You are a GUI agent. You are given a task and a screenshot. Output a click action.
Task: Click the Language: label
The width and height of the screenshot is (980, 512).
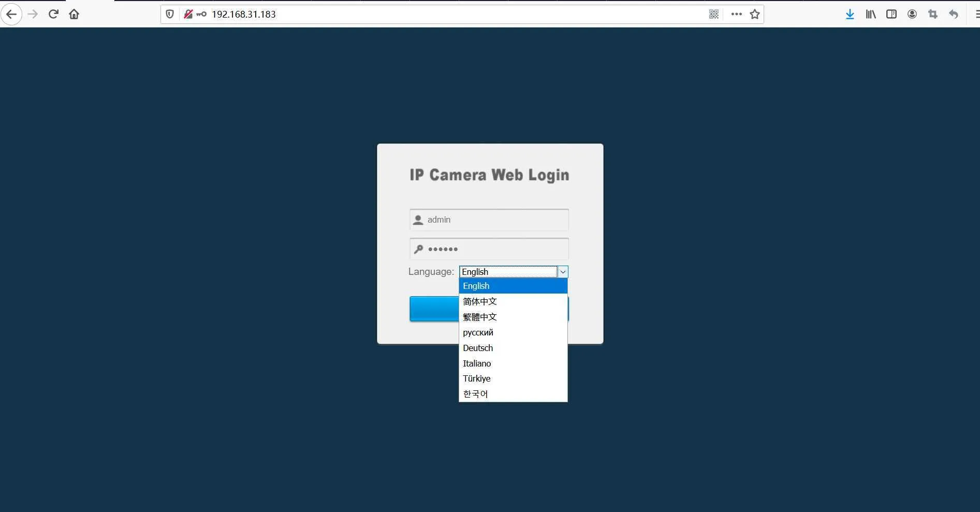pyautogui.click(x=431, y=272)
